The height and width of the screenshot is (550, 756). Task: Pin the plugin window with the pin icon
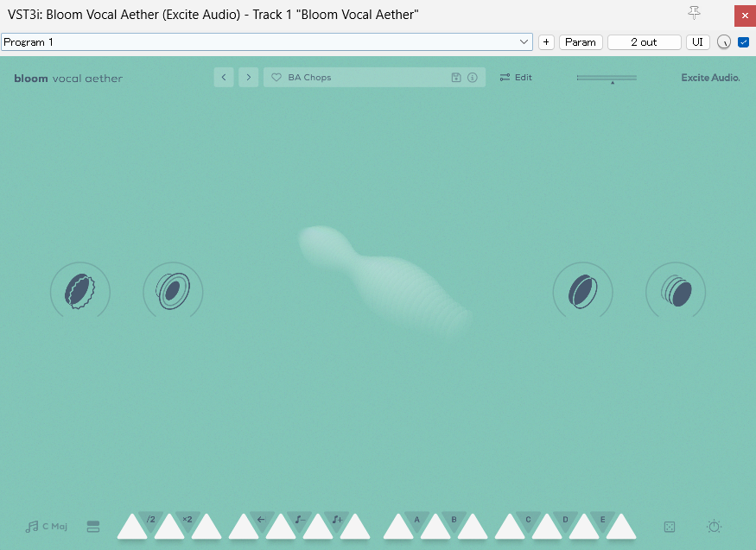(694, 13)
